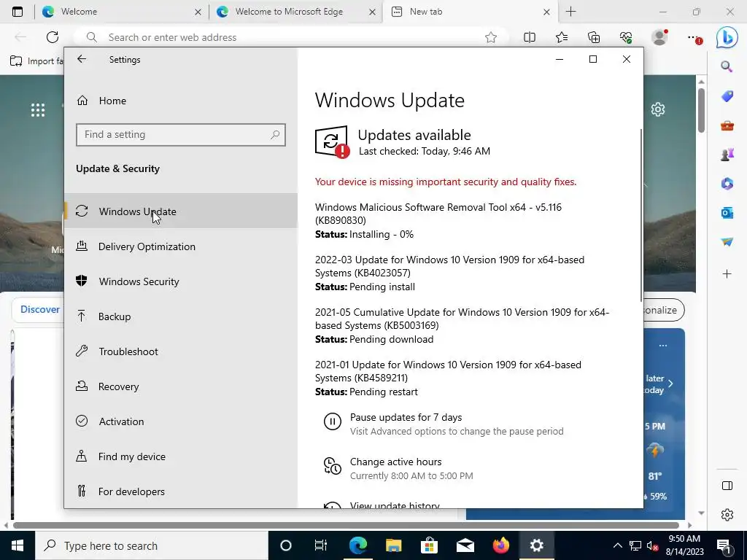747x560 pixels.
Task: Open Edge tab actions menu icon
Action: pyautogui.click(x=18, y=12)
